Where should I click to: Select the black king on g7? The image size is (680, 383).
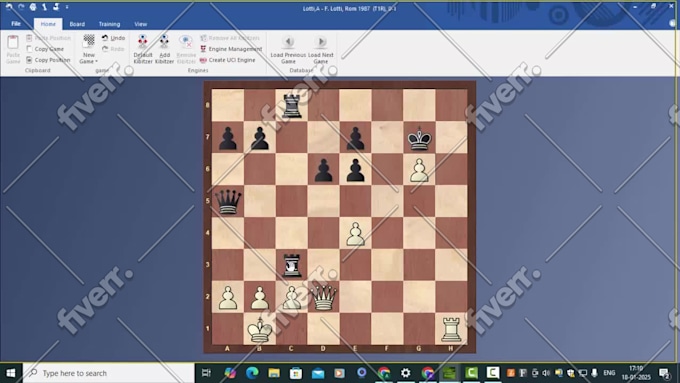pos(419,137)
